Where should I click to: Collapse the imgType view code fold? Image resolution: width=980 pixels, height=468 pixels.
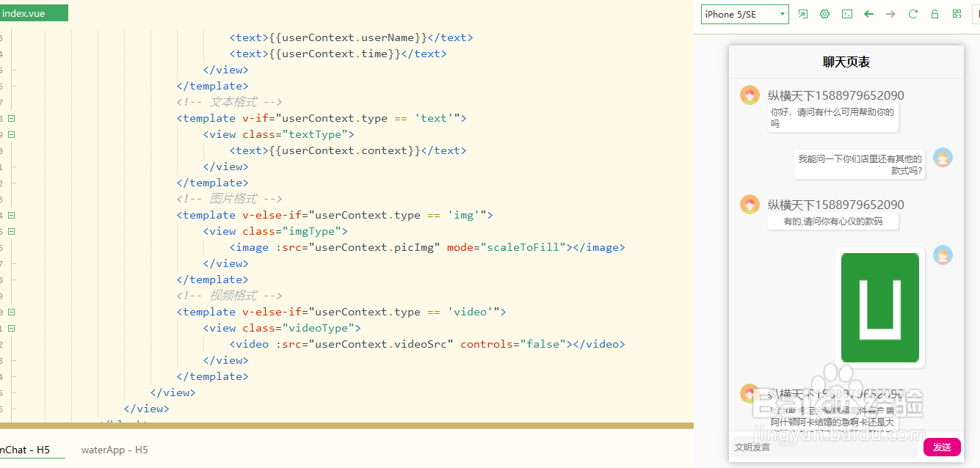12,231
